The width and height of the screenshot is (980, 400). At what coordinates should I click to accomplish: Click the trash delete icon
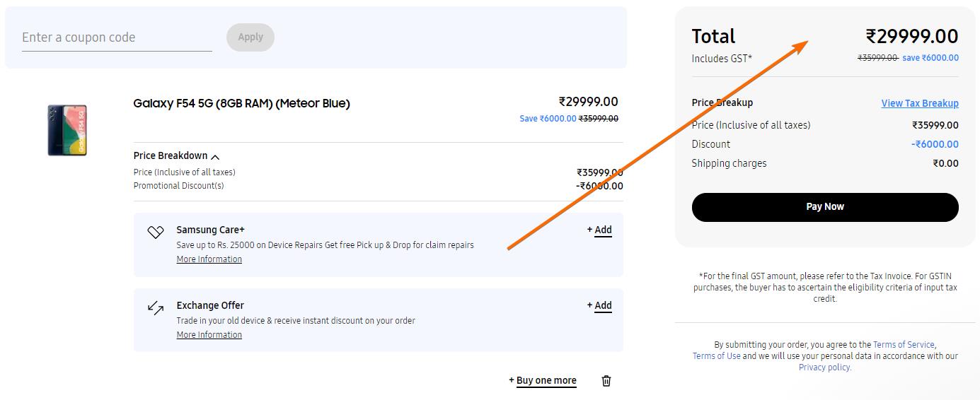606,381
